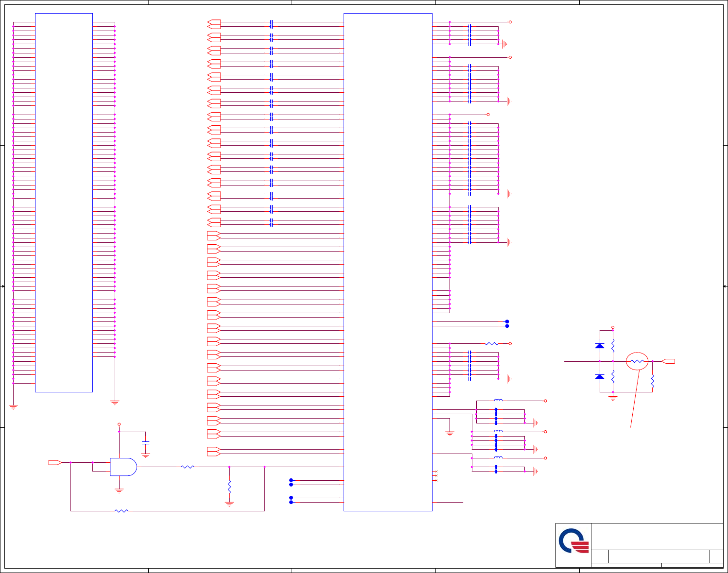The height and width of the screenshot is (573, 728).
Task: Select the vertical pull-down resistor after the AND gate
Action: [x=229, y=487]
